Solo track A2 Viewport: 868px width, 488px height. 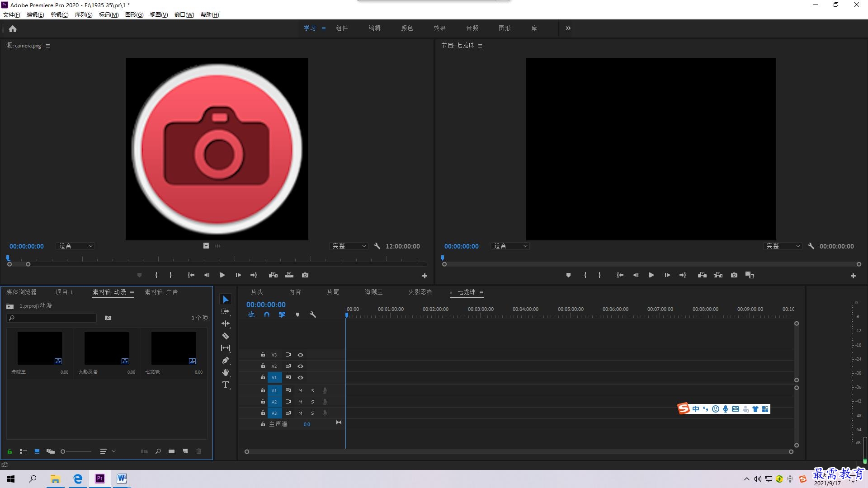click(x=312, y=402)
